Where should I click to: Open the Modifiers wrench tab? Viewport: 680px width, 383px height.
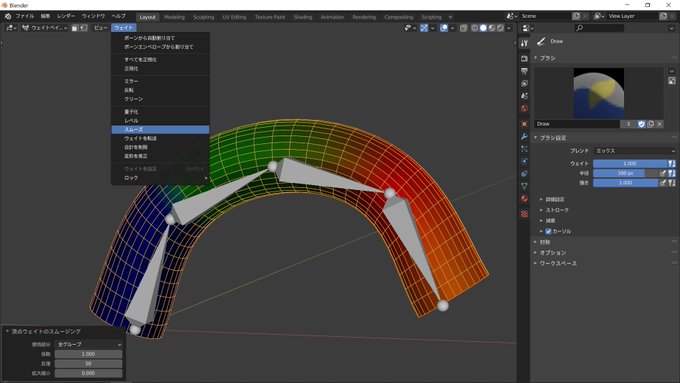point(524,136)
